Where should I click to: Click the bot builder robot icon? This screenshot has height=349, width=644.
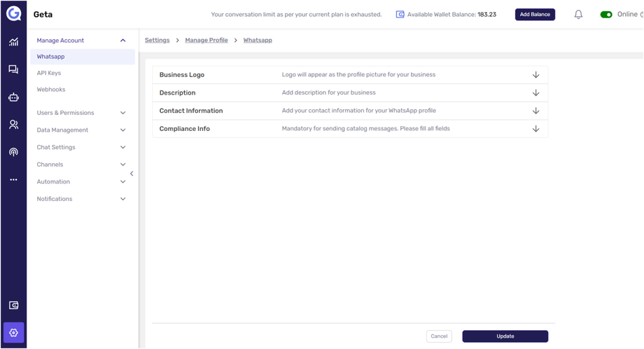tap(13, 97)
